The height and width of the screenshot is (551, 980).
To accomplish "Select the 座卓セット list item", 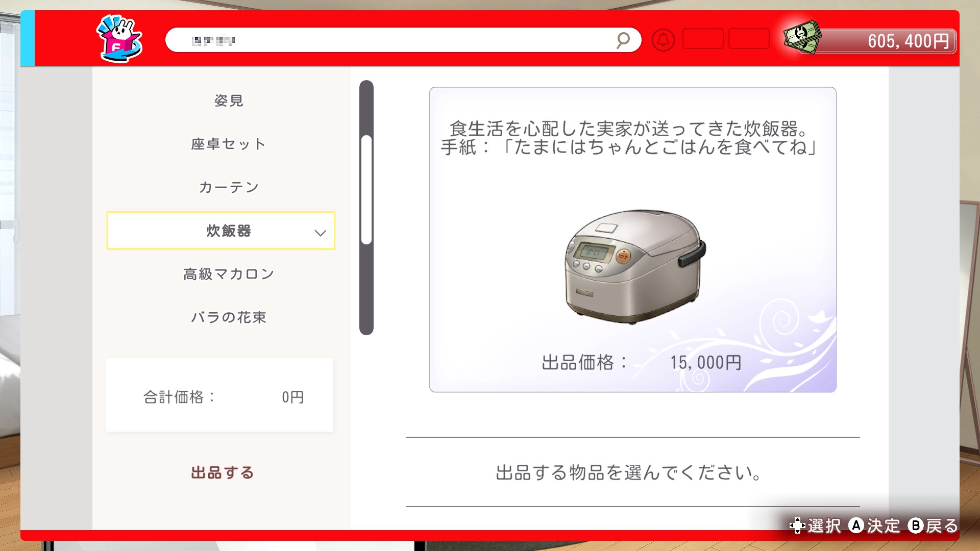I will pyautogui.click(x=229, y=144).
